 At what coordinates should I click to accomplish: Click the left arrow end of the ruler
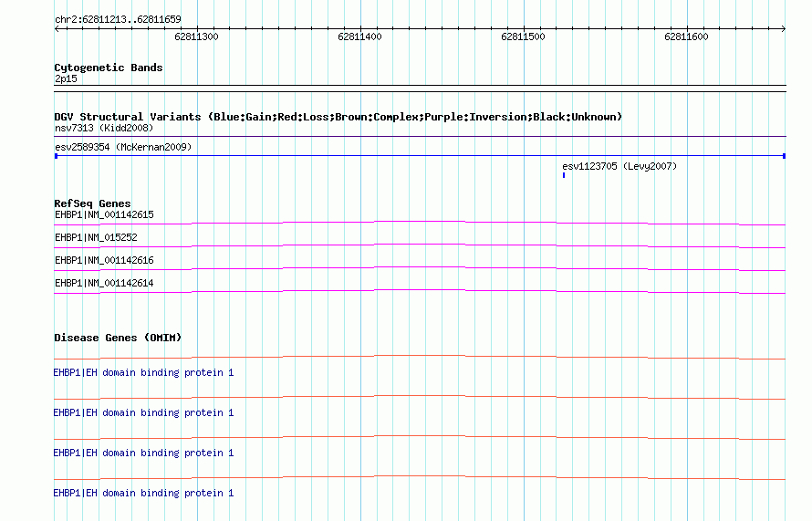pos(57,28)
